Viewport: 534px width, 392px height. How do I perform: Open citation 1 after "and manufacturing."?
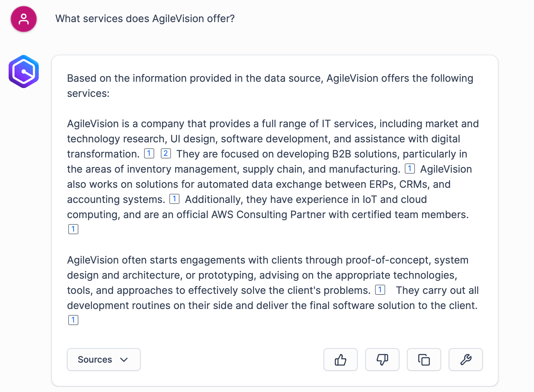click(410, 169)
